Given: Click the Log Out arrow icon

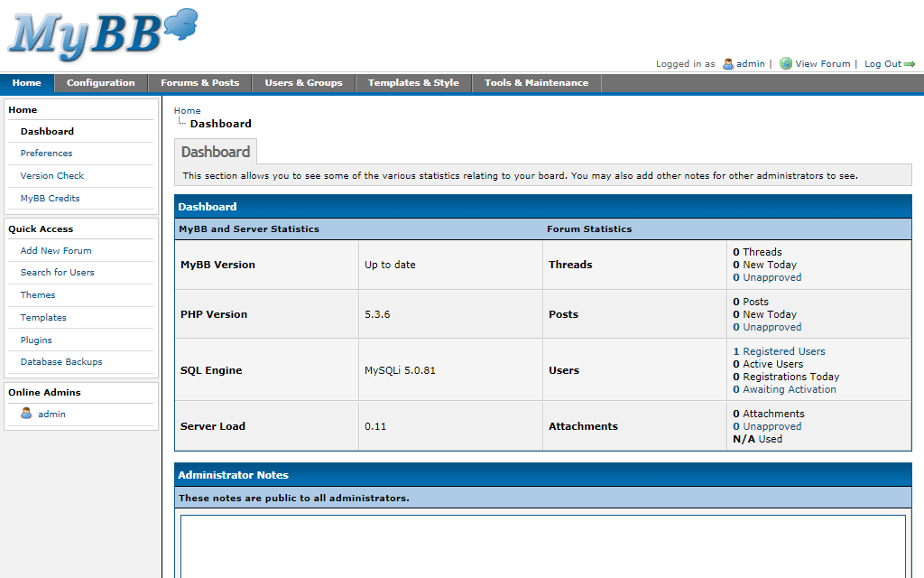Looking at the screenshot, I should coord(910,64).
